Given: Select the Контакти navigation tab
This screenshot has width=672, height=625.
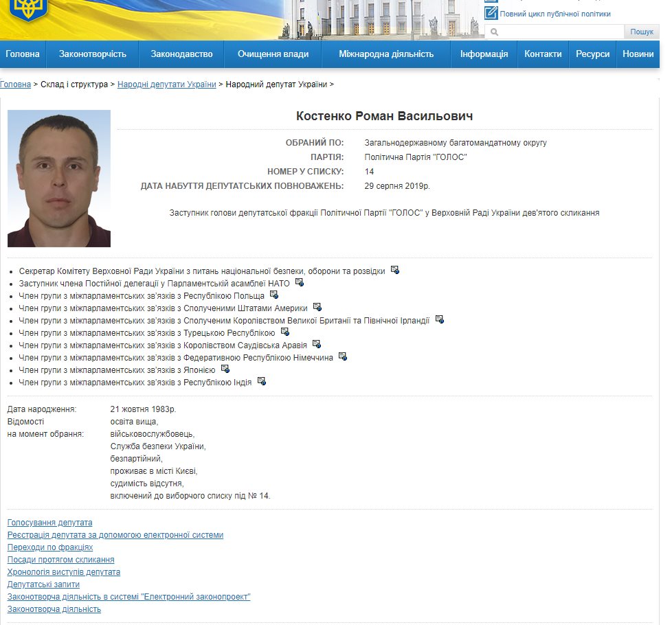Looking at the screenshot, I should click(543, 54).
